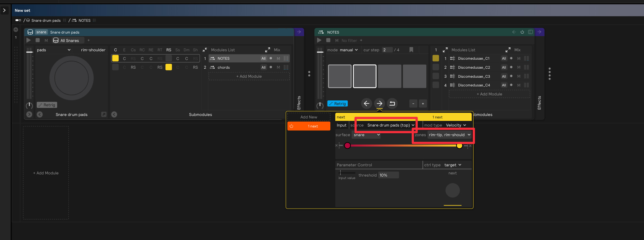Click the layout panel icon in NOTES header
Image resolution: width=644 pixels, height=240 pixels.
530,32
